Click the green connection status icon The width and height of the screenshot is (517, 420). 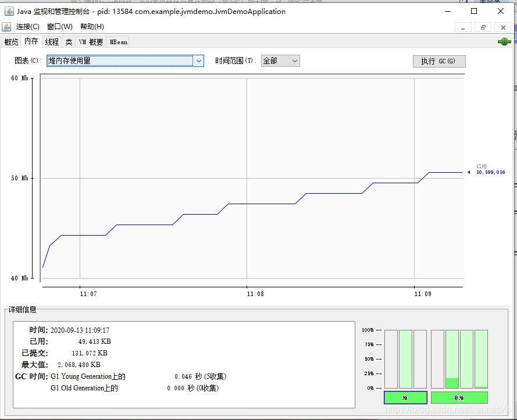click(504, 42)
